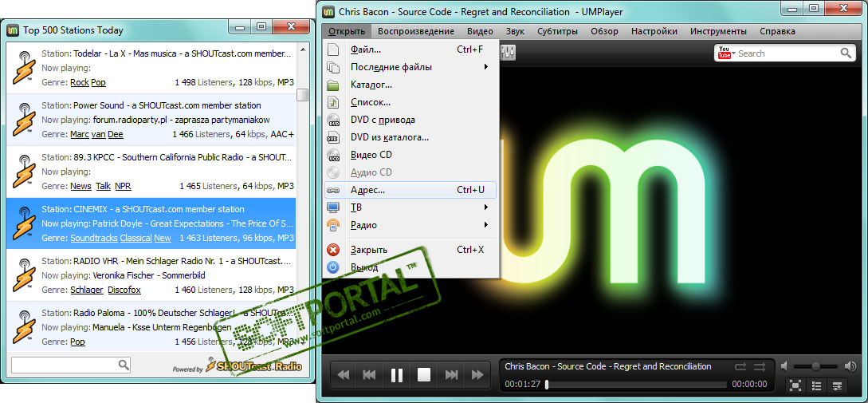Select Видео CD menu entry
The width and height of the screenshot is (868, 403).
coord(410,155)
